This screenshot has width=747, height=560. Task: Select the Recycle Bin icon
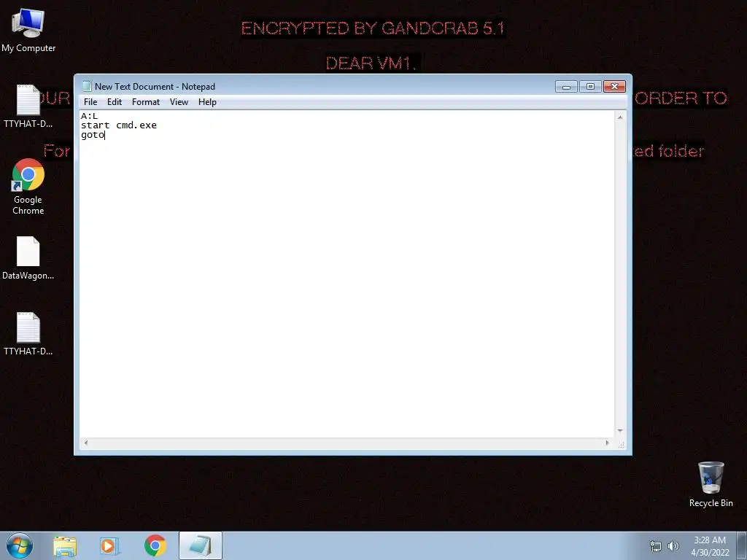[x=711, y=484]
